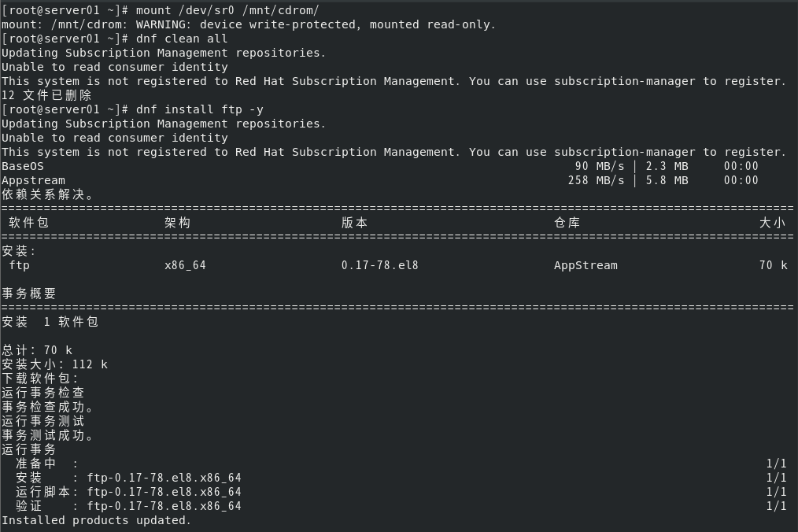Click the BaseOS repository download line
This screenshot has width=798, height=532.
click(379, 166)
